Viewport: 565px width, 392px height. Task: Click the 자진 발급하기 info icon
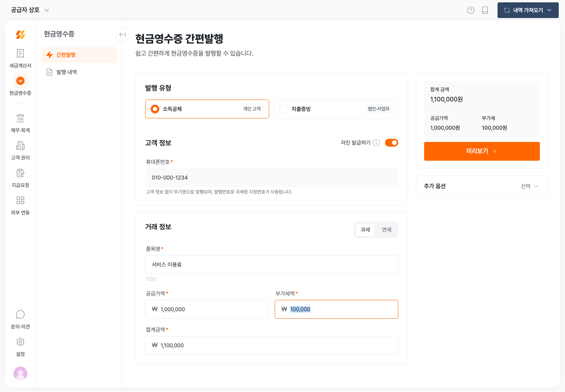pos(376,143)
